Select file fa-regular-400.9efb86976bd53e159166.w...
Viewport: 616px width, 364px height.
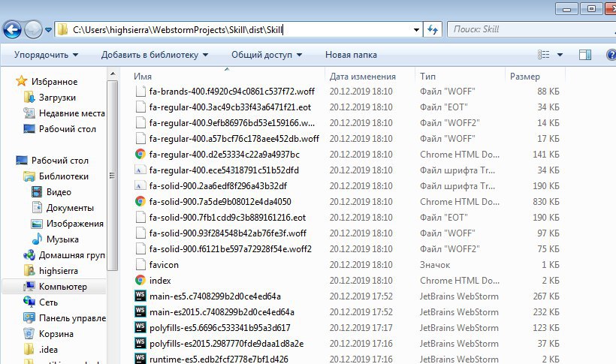232,123
